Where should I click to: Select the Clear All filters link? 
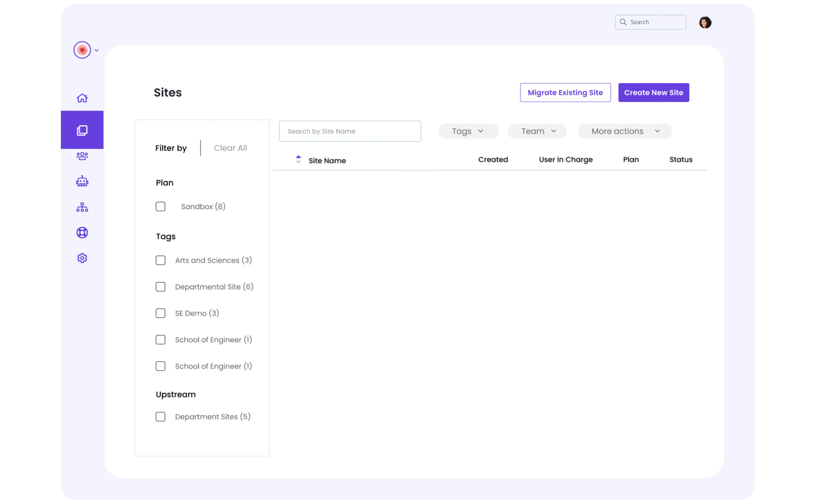(231, 148)
